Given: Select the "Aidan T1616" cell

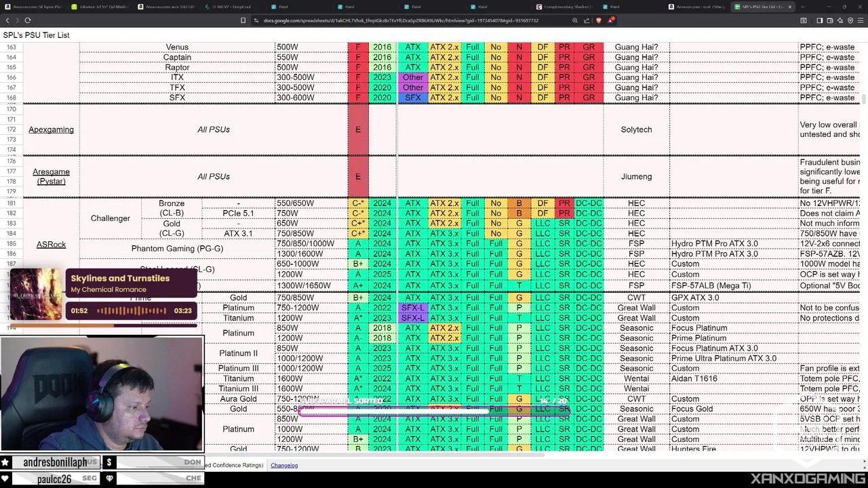Looking at the screenshot, I should tap(734, 379).
